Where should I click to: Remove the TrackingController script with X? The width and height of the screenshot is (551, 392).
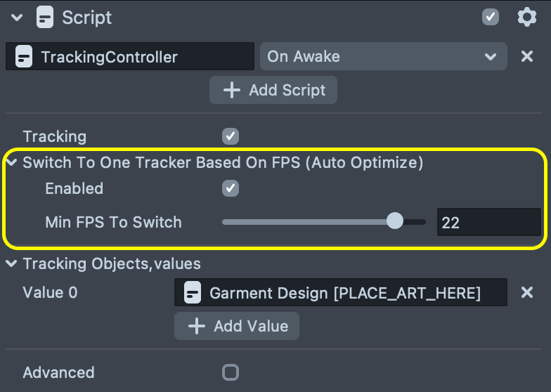click(527, 57)
